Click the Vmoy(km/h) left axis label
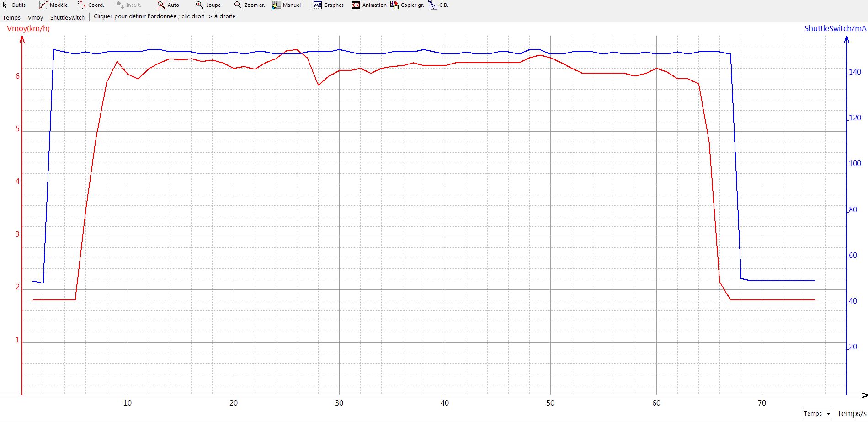Screen dimensions: 868x422 (28, 28)
